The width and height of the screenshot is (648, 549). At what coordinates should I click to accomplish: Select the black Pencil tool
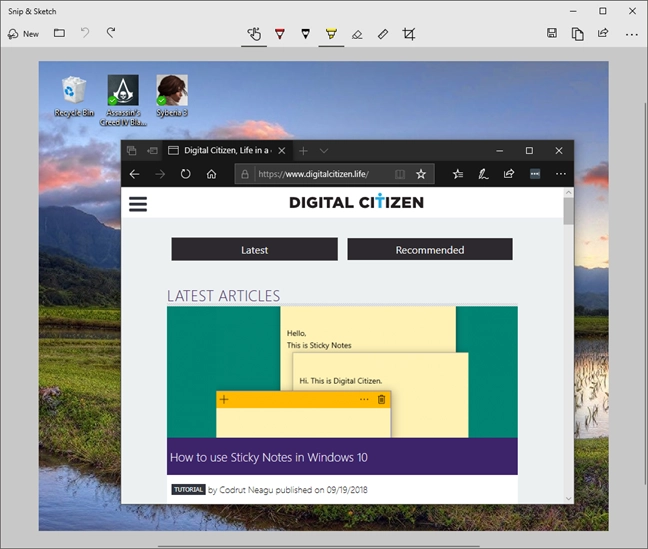[305, 34]
